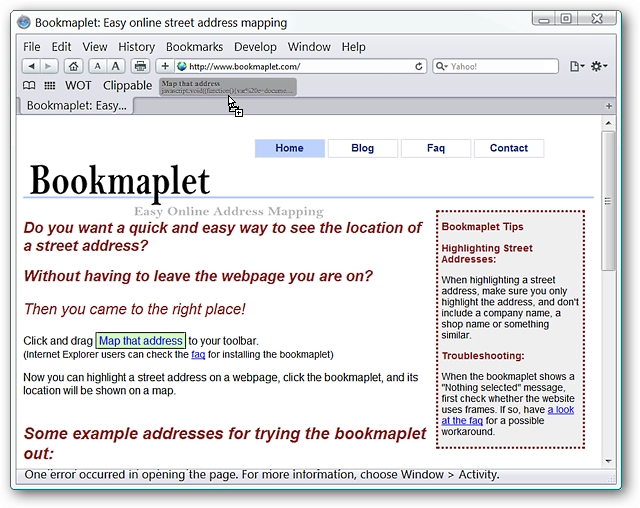This screenshot has height=508, width=640.
Task: Open the Help menu
Action: [x=353, y=47]
